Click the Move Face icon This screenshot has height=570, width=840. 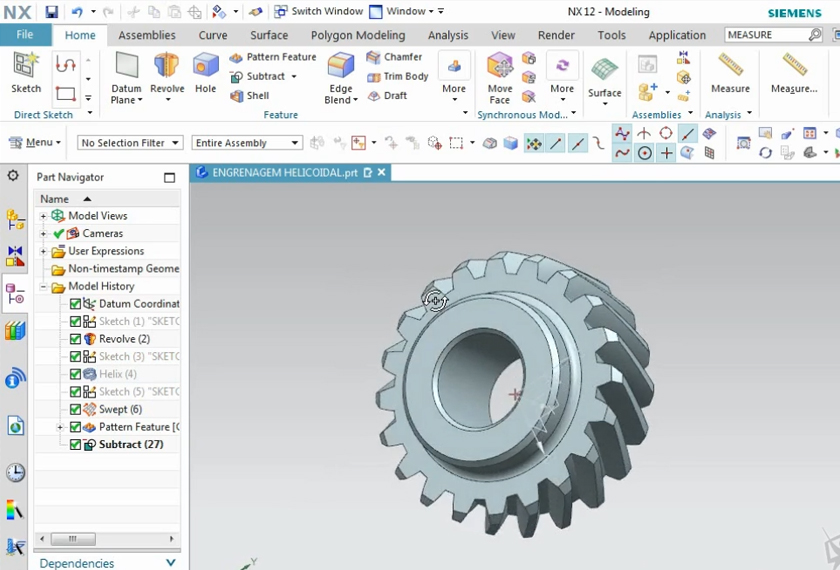[500, 69]
